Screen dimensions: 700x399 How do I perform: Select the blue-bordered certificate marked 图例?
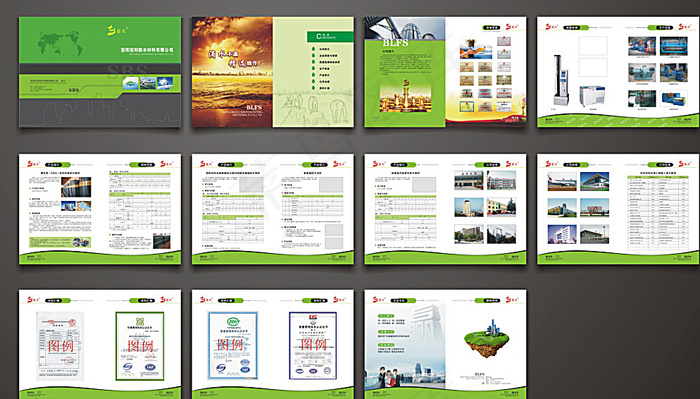coord(233,345)
